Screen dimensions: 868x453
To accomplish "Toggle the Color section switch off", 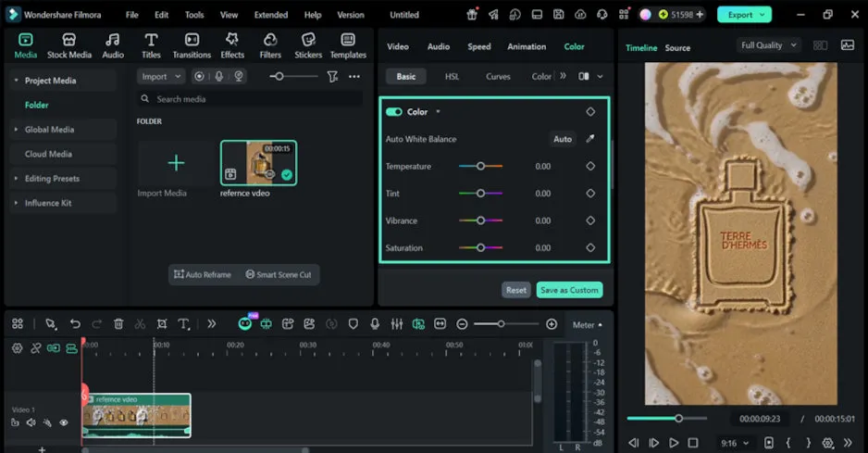I will click(393, 112).
